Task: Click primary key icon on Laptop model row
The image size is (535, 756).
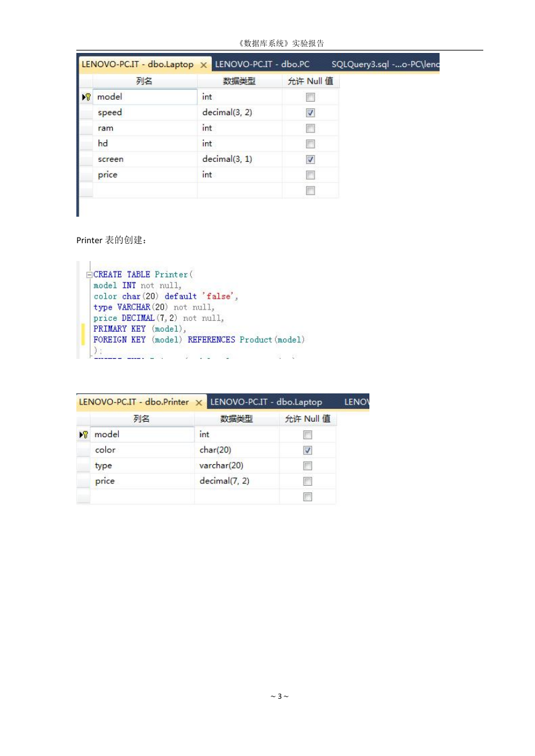Action: (86, 97)
